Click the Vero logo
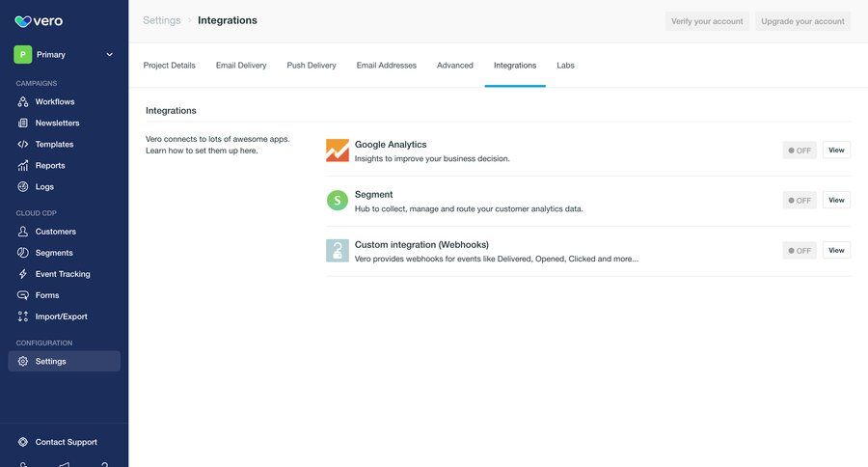The image size is (868, 467). tap(39, 21)
